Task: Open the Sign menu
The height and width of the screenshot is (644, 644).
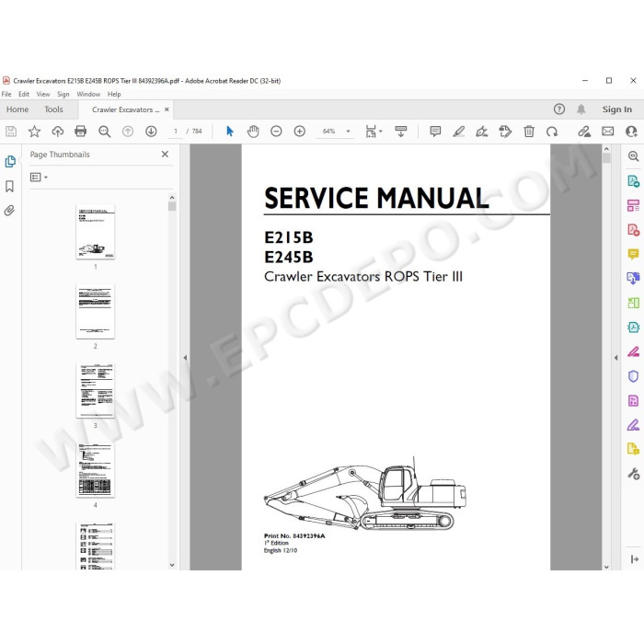Action: tap(63, 94)
